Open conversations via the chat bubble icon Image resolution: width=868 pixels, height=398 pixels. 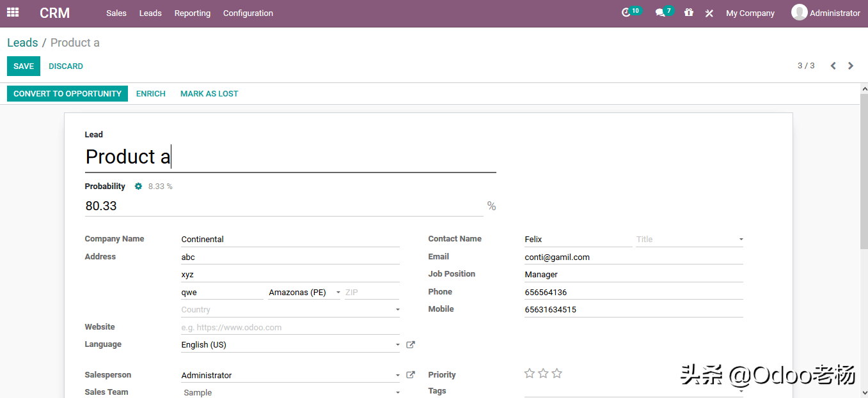tap(660, 12)
